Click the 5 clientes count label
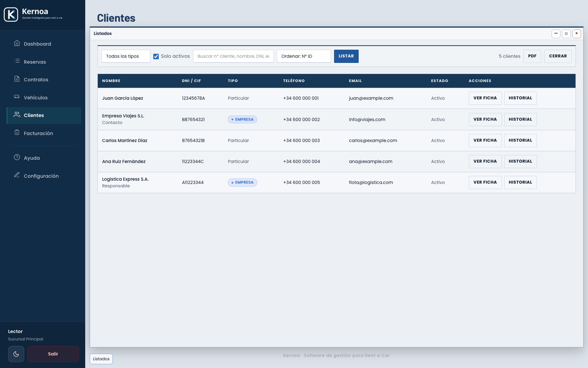588x368 pixels. click(x=509, y=56)
